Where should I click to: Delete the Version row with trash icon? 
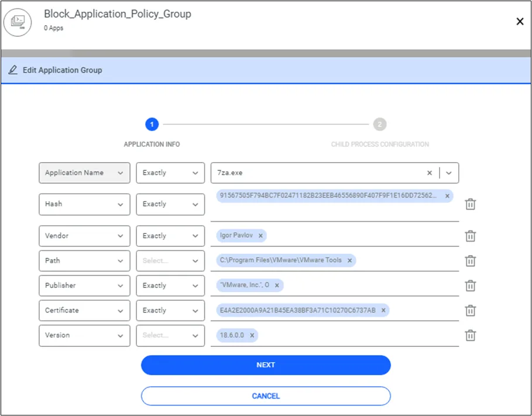click(470, 335)
